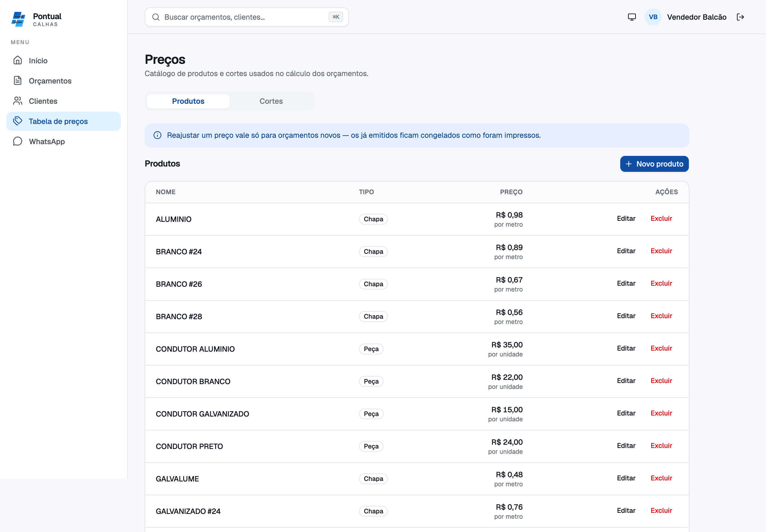The height and width of the screenshot is (532, 766).
Task: Open Orçamentos from the sidebar
Action: tap(63, 81)
